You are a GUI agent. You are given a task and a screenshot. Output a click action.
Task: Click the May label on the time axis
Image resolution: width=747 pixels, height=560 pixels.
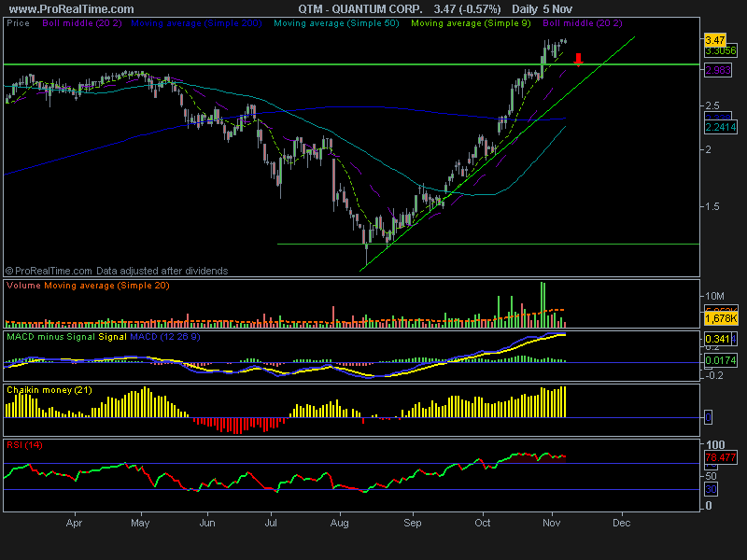[x=140, y=523]
